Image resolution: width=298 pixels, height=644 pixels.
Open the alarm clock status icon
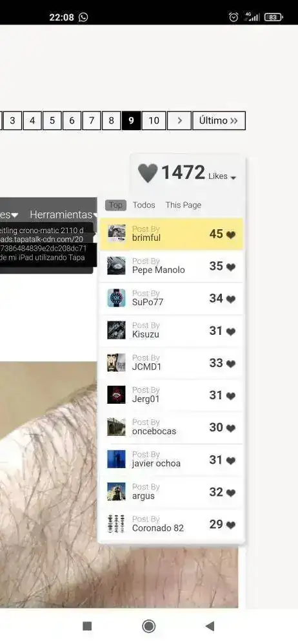click(x=233, y=17)
